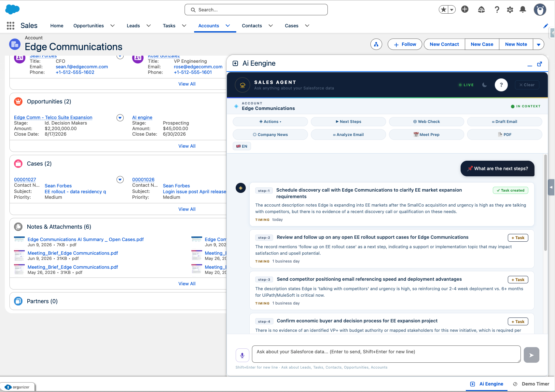Expand the Opportunities tab menu chevron
Image resolution: width=555 pixels, height=392 pixels.
point(113,26)
